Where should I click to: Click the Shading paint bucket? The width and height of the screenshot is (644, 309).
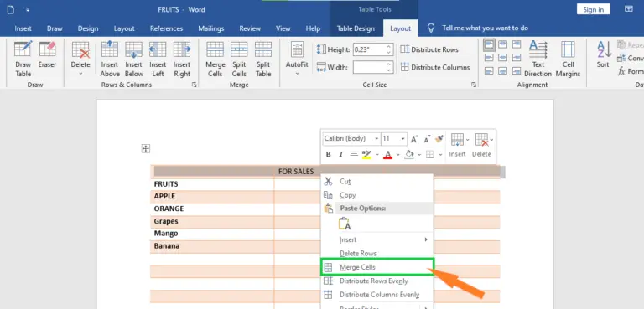[x=409, y=154]
